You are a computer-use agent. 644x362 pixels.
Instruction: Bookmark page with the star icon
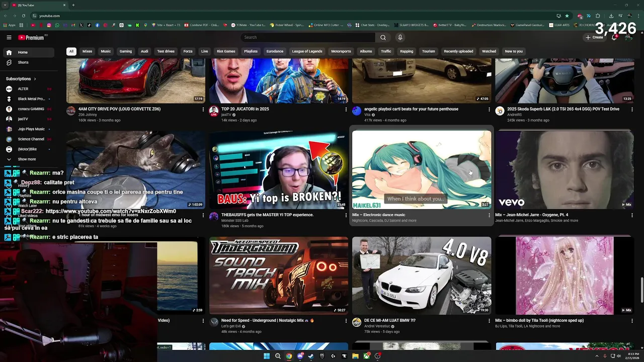click(x=567, y=16)
